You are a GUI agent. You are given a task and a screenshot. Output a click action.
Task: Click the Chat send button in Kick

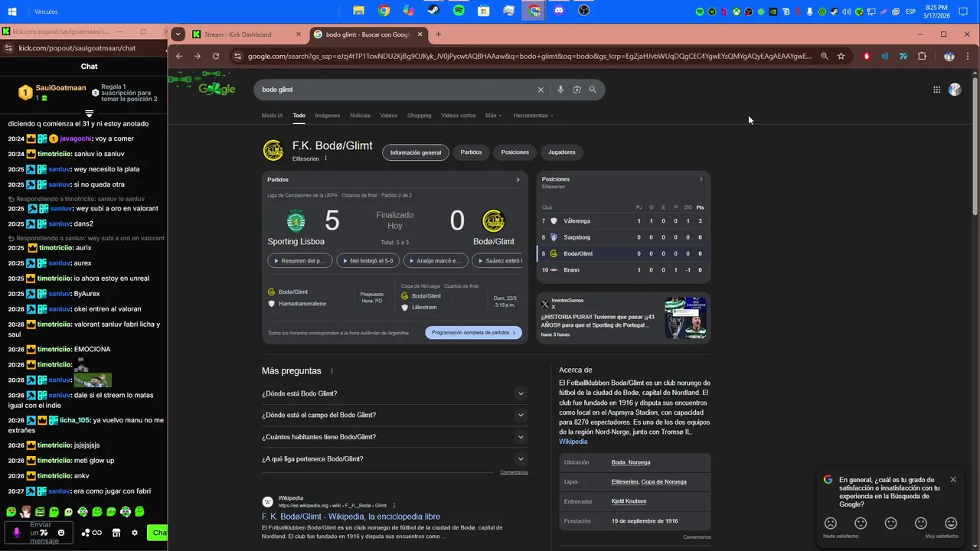click(158, 533)
